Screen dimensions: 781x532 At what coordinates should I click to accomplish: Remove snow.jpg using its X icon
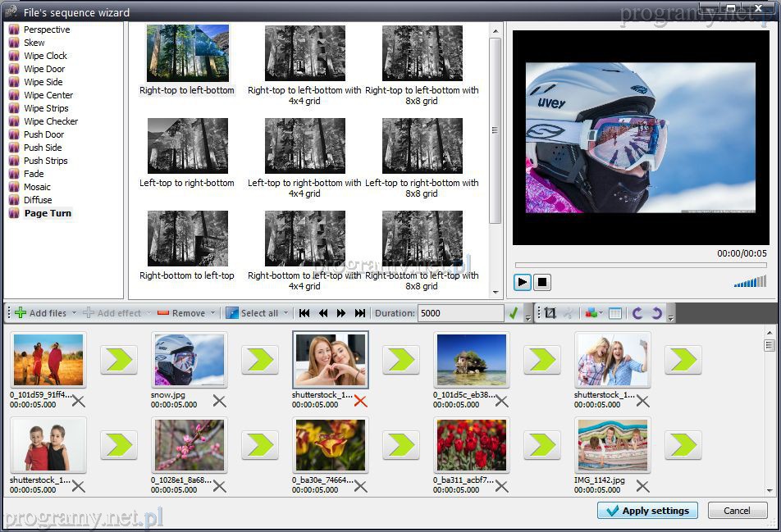tap(219, 401)
